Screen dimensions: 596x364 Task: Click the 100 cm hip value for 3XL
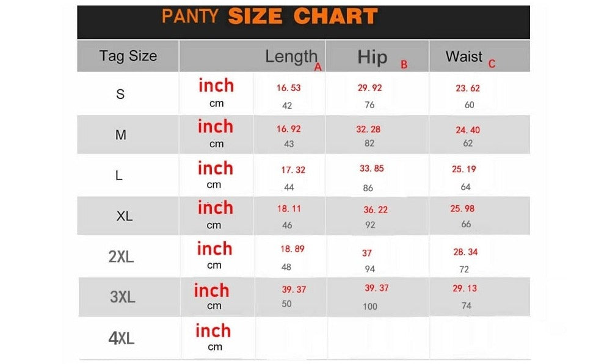(370, 307)
